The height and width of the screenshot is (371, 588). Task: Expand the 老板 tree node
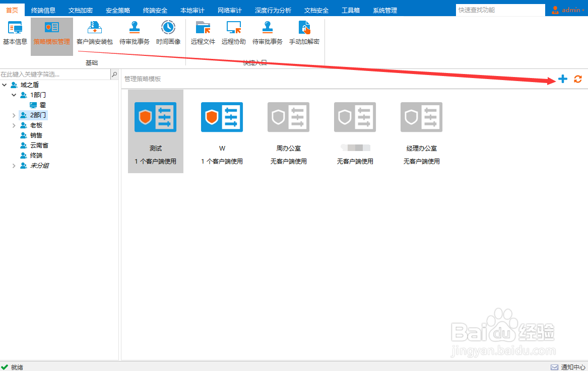point(14,125)
